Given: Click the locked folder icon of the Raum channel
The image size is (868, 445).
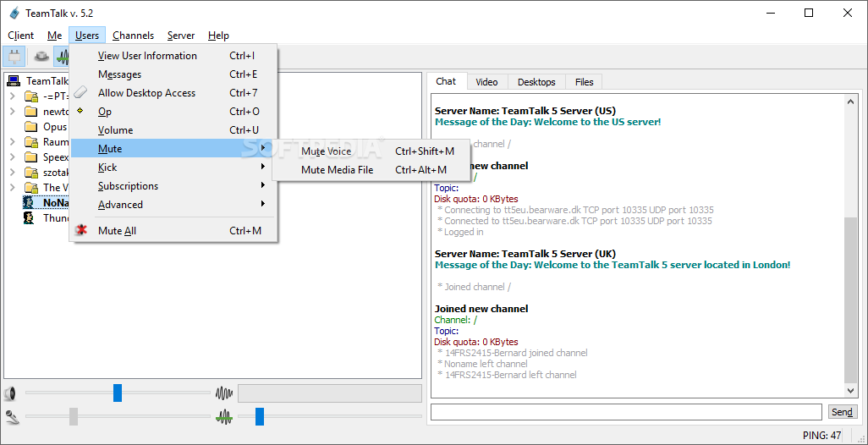Looking at the screenshot, I should pyautogui.click(x=31, y=141).
